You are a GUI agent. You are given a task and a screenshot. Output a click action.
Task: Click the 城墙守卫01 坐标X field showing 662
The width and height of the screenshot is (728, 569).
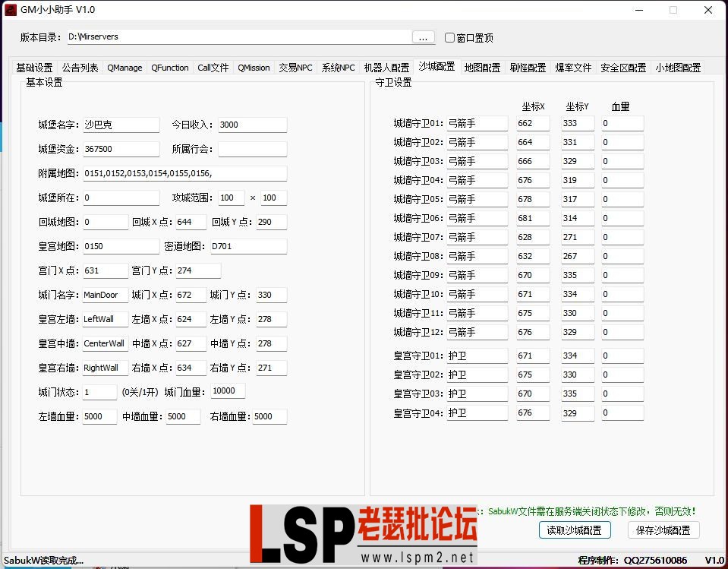pyautogui.click(x=532, y=122)
